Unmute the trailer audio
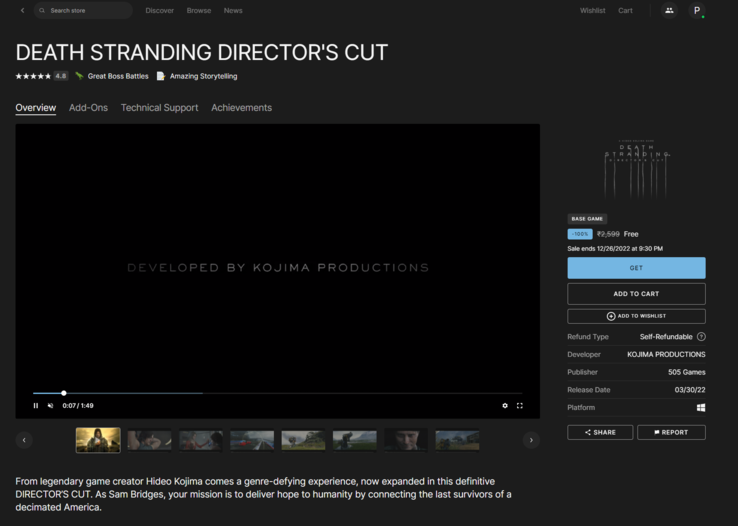 coord(50,406)
